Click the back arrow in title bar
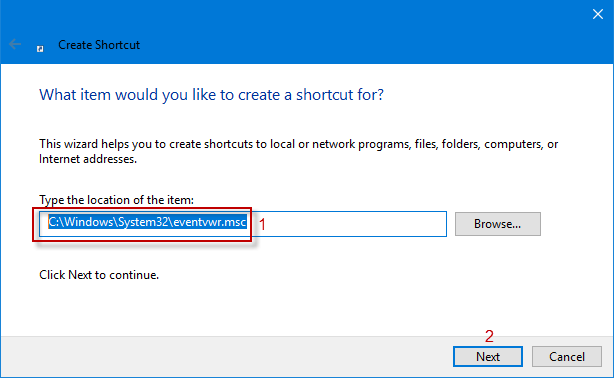 pyautogui.click(x=15, y=44)
